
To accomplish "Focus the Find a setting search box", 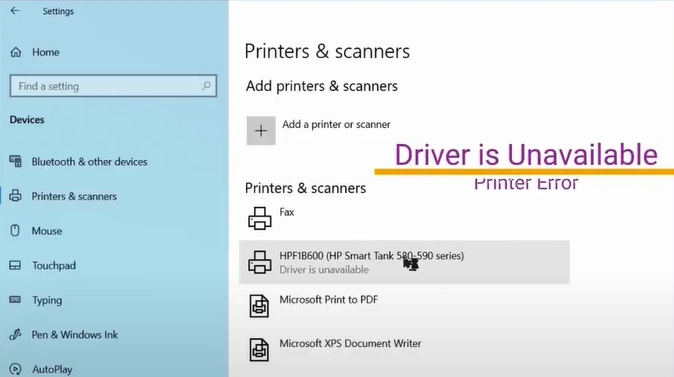I will [x=113, y=86].
